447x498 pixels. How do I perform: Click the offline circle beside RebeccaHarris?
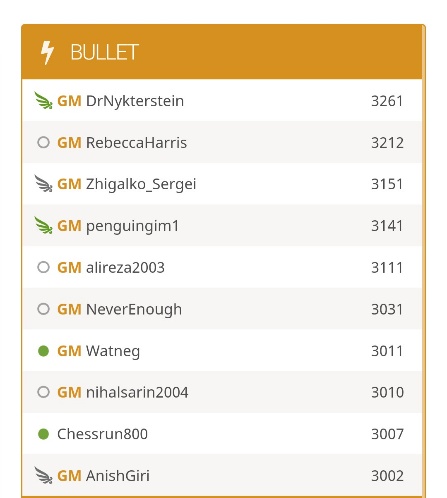coord(43,142)
